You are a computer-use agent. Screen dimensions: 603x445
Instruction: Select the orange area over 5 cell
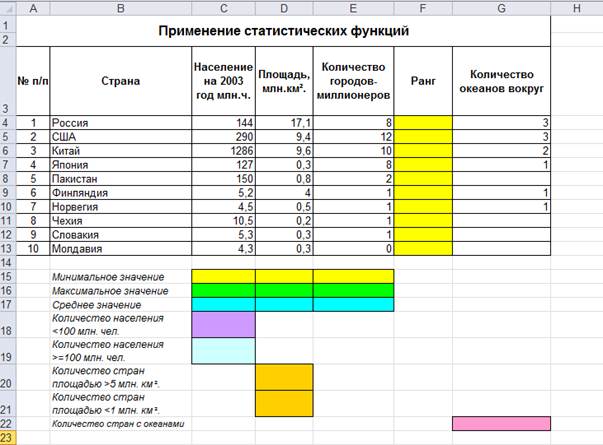tap(284, 377)
